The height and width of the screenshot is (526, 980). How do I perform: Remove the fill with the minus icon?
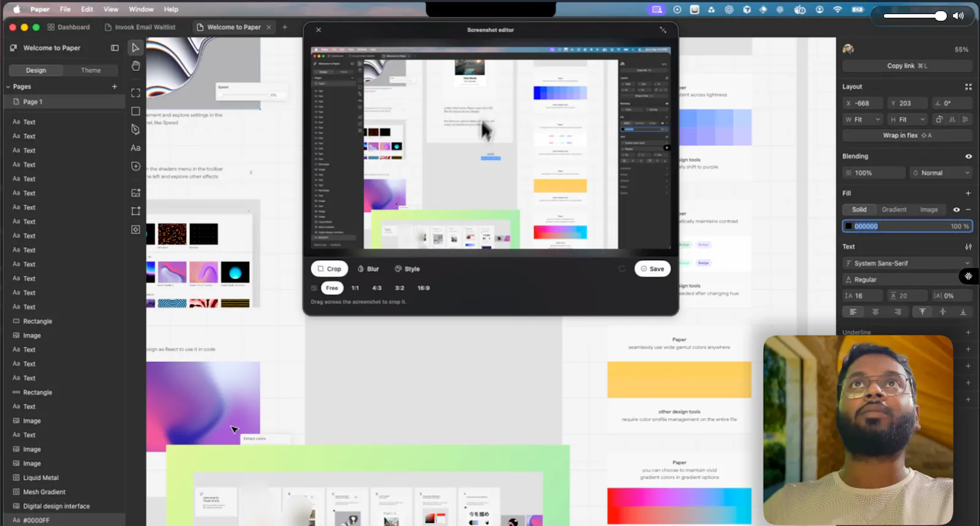pyautogui.click(x=968, y=209)
